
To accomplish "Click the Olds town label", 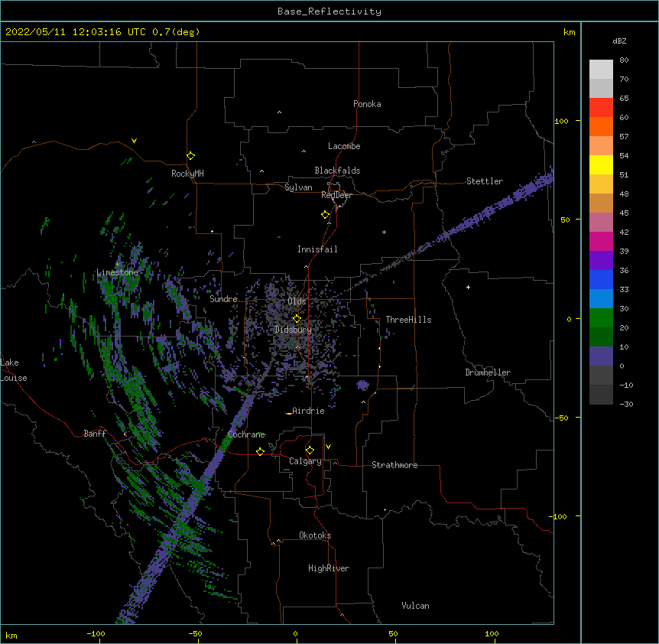I will [297, 301].
